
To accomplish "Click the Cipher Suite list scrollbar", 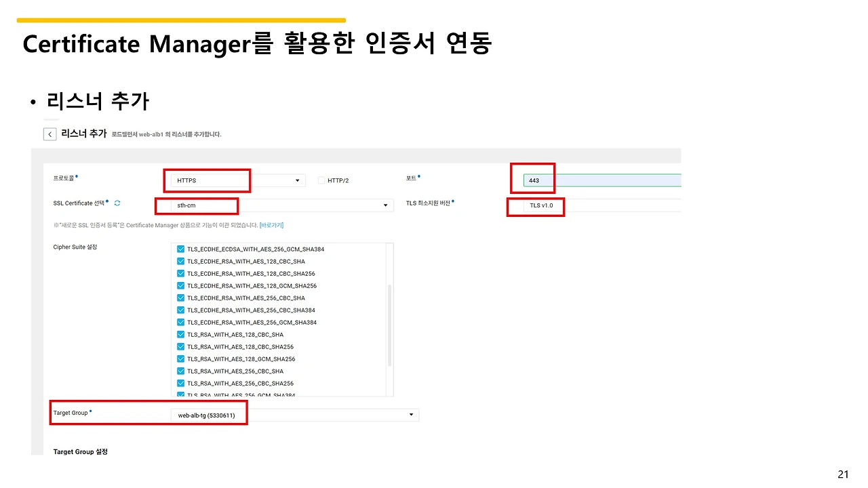I will click(x=389, y=325).
